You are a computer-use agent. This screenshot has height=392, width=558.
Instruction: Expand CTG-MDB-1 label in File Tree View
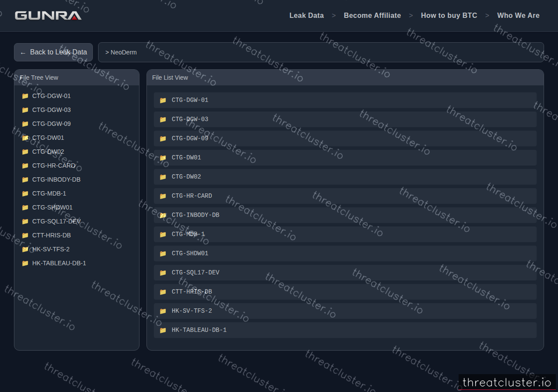click(49, 193)
